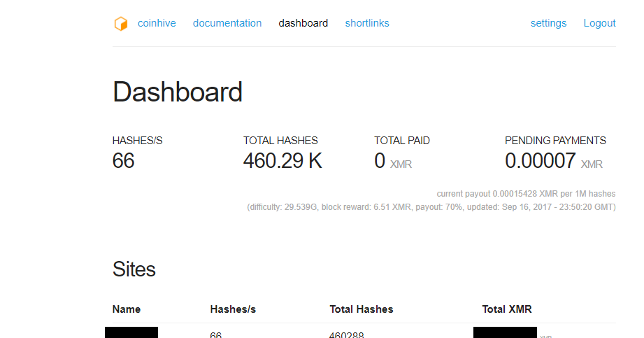Click the HASHES/S label

[137, 141]
